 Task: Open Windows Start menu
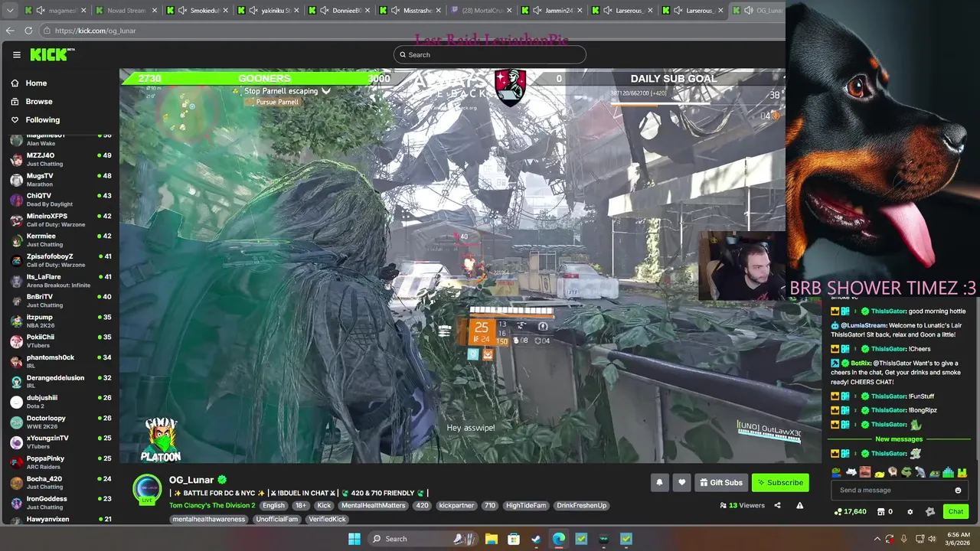tap(354, 539)
